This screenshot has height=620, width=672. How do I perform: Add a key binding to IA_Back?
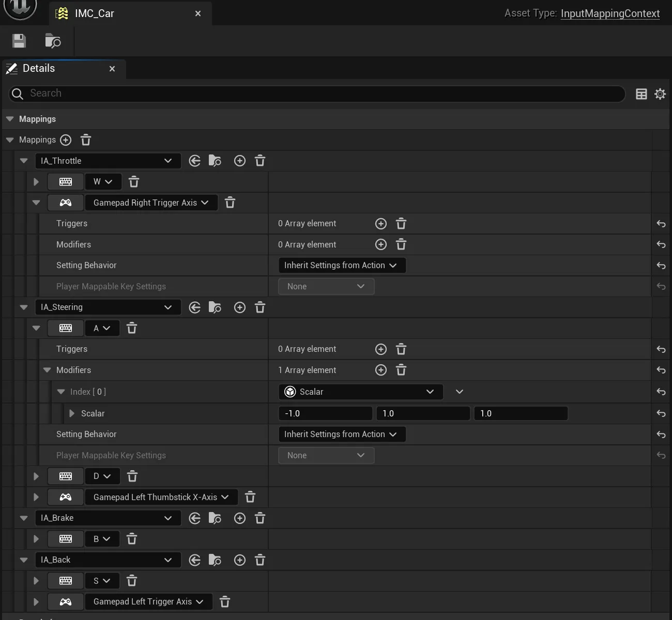coord(240,560)
